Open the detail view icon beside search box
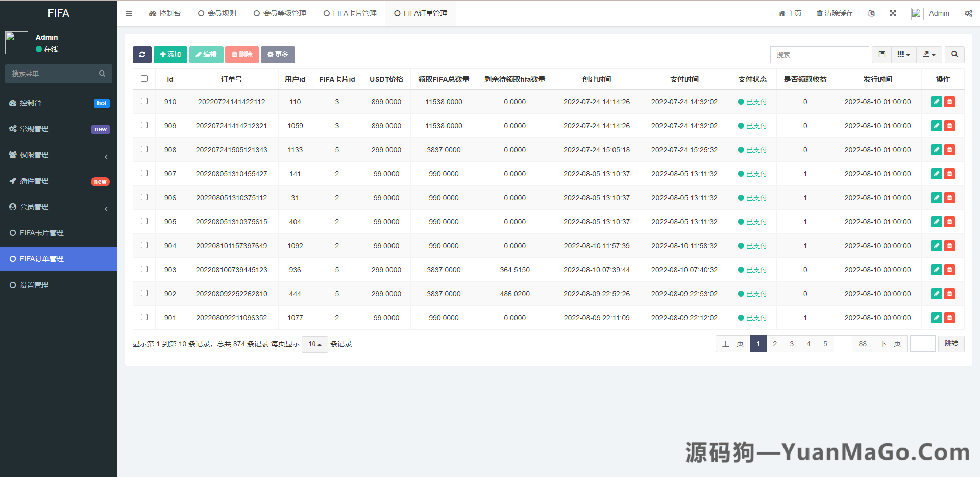980x477 pixels. point(880,55)
